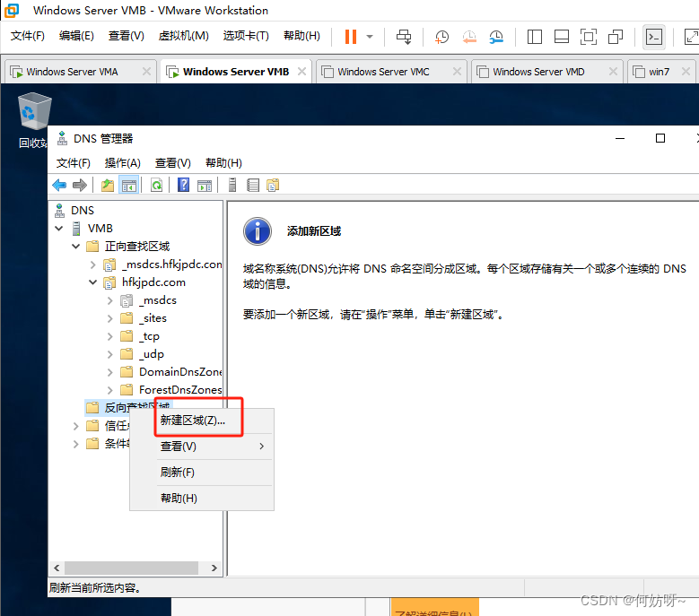Click the record list icon in DNS toolbar

253,185
